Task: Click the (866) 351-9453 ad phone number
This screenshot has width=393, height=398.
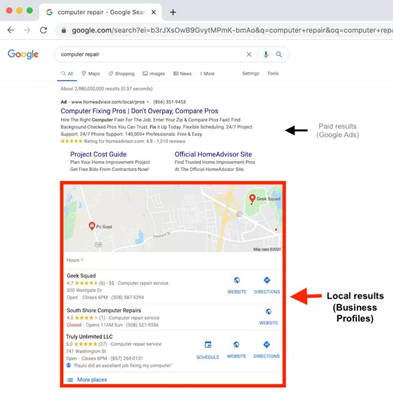Action: coord(169,102)
